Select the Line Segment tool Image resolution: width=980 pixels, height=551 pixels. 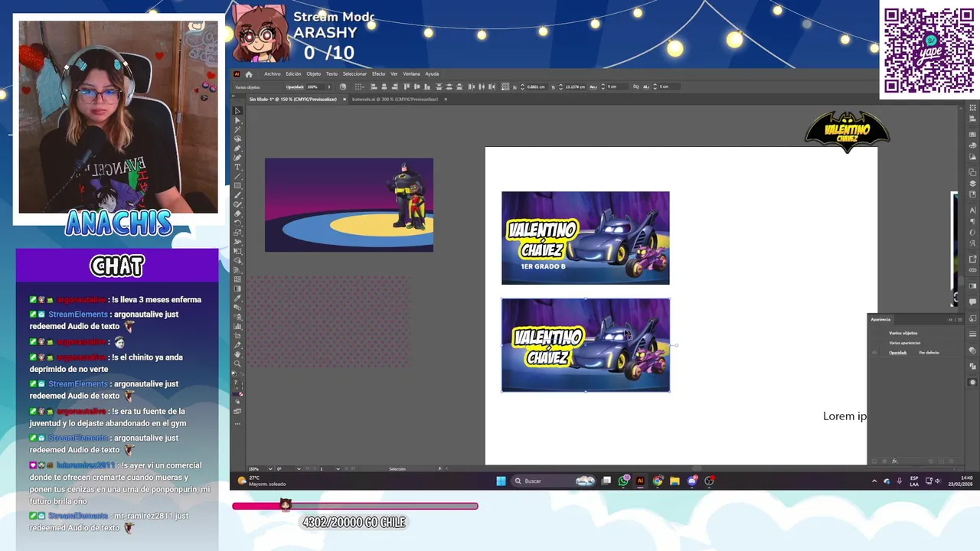click(x=237, y=176)
